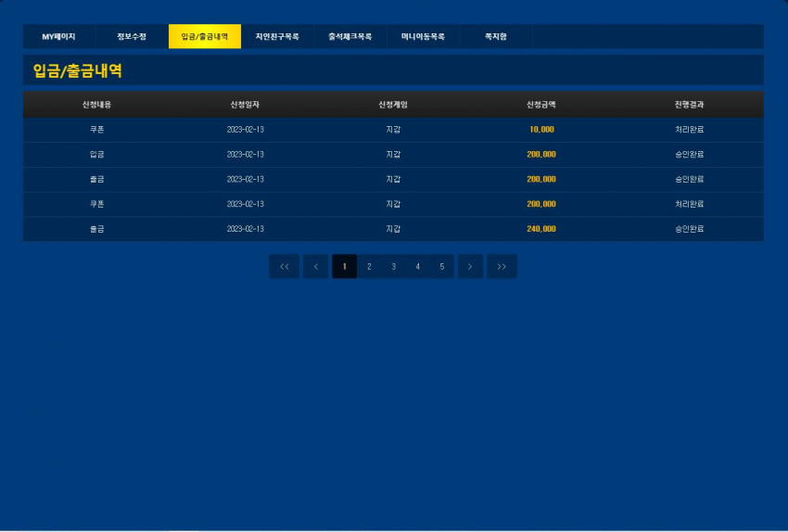
Task: Open the 지인친구목록 tab
Action: pos(277,37)
